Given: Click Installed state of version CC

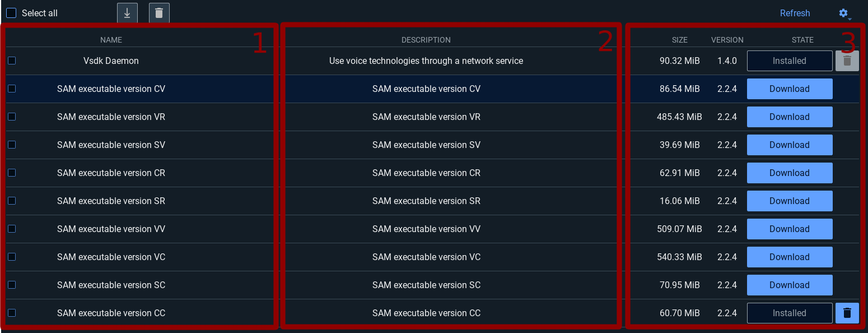Looking at the screenshot, I should pyautogui.click(x=789, y=313).
